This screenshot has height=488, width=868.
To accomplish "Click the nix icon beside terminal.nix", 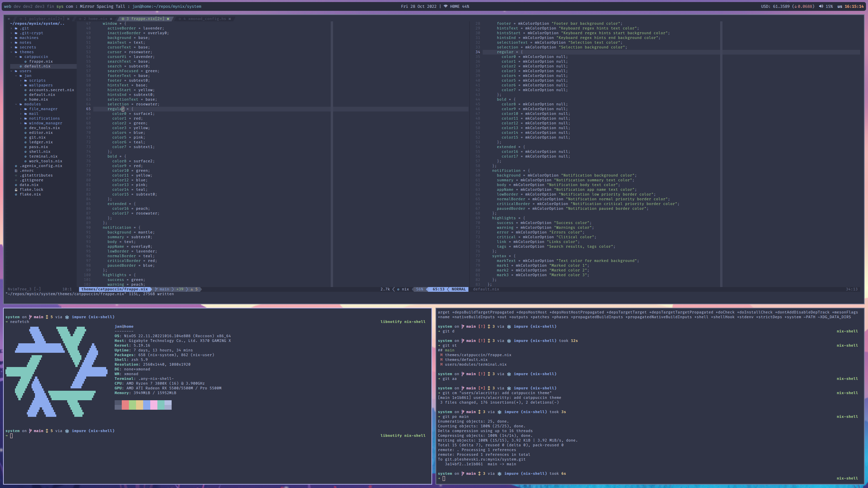I will point(25,157).
